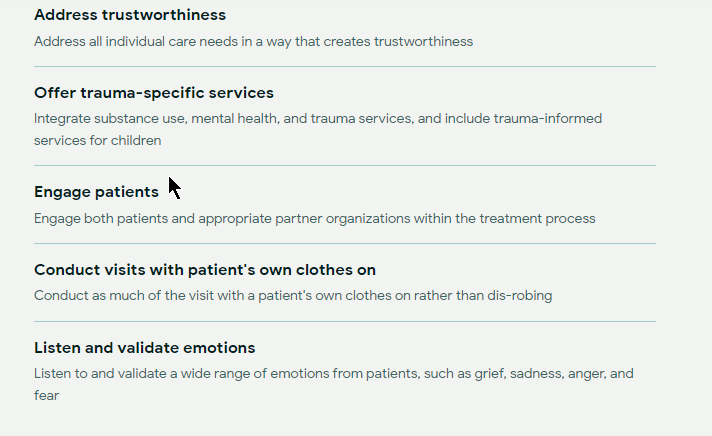Click the line starting "Listen to and validate a wide range"

click(334, 374)
